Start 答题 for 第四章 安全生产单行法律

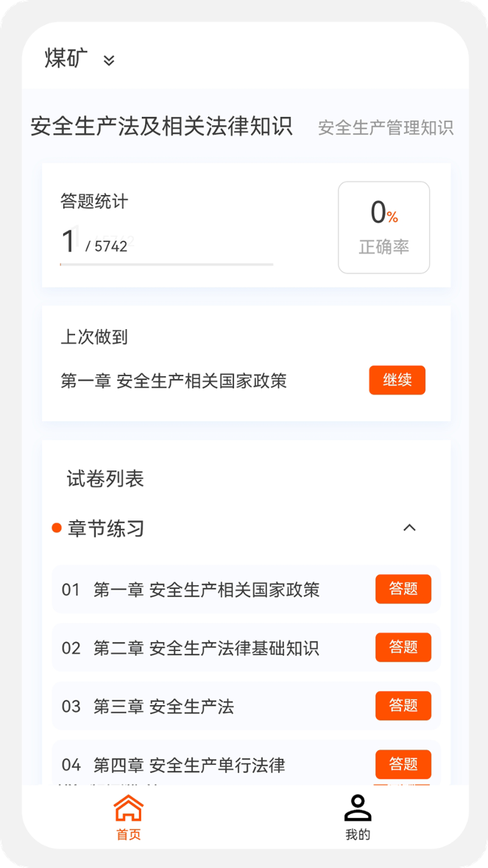[x=403, y=764]
